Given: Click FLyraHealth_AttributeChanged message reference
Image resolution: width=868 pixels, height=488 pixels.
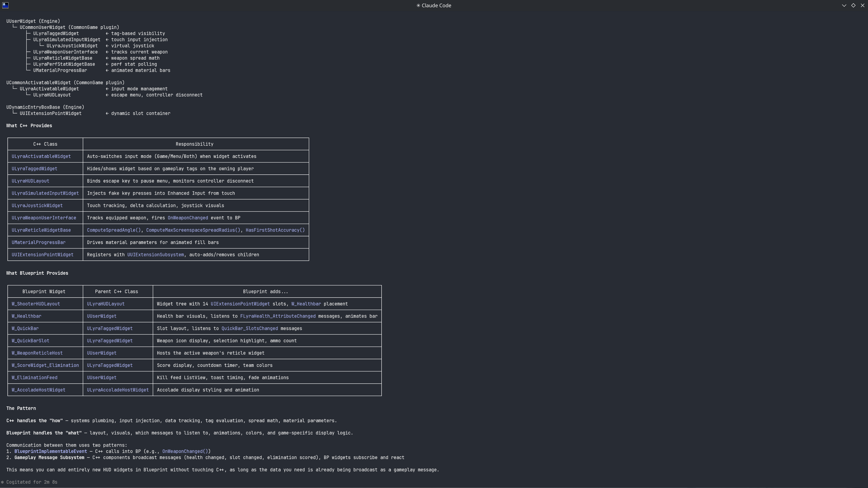Looking at the screenshot, I should coord(278,316).
